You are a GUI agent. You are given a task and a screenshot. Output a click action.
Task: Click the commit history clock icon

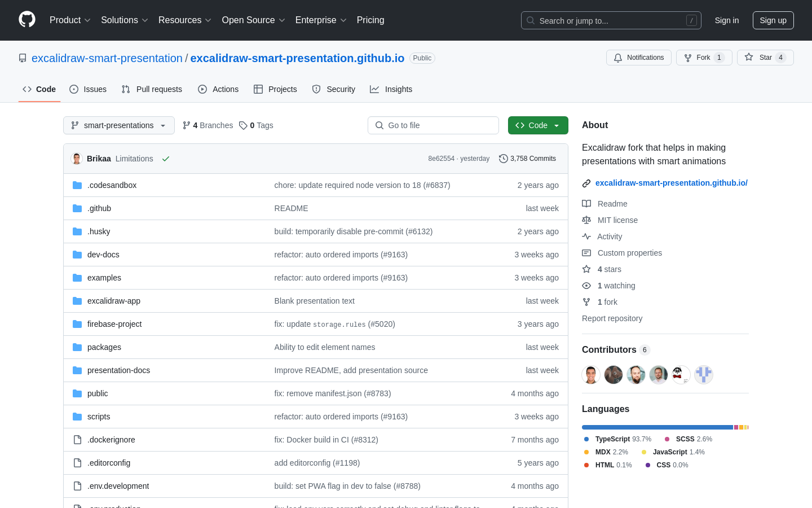(504, 159)
